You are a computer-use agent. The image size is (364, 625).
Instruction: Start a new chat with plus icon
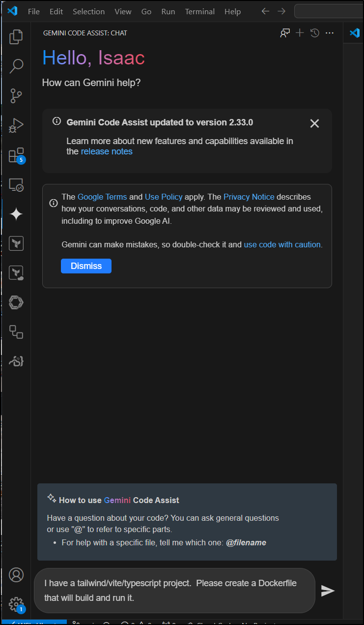point(300,33)
